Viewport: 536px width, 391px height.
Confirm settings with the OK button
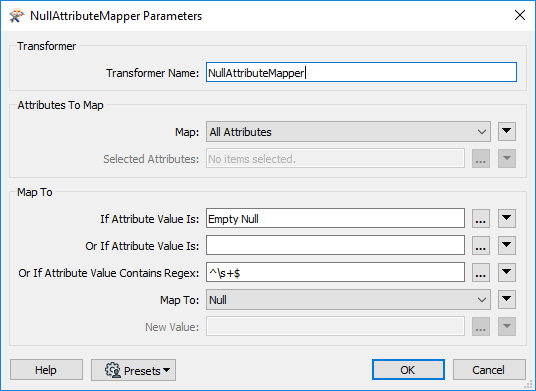(408, 370)
